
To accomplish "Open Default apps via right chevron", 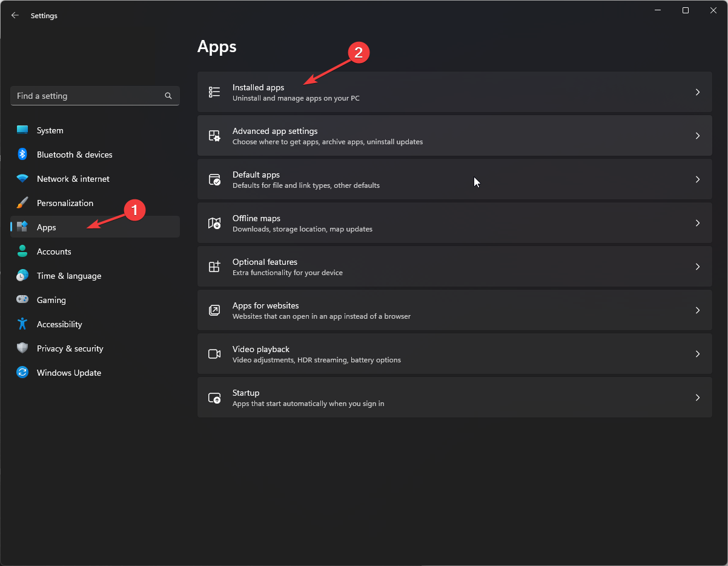I will click(x=698, y=179).
